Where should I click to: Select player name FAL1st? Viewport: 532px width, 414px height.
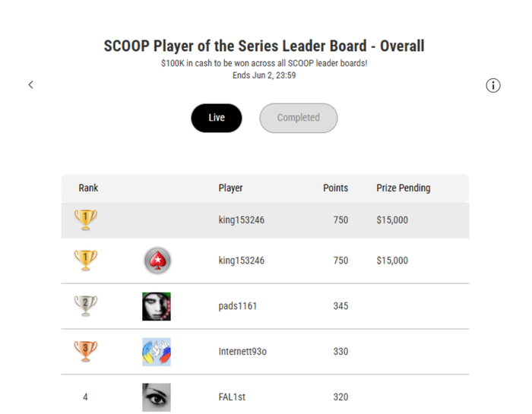[x=232, y=397]
